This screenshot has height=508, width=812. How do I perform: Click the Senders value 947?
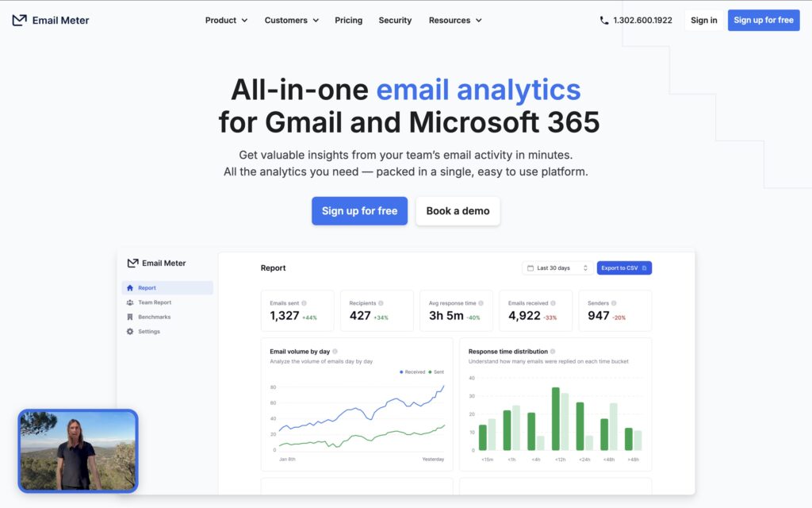(598, 316)
